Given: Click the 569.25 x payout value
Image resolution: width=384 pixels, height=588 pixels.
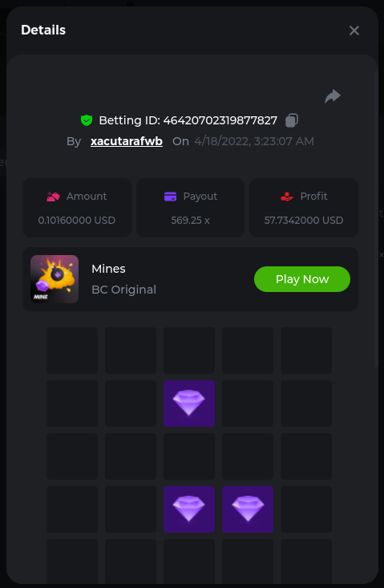Looking at the screenshot, I should [x=190, y=220].
